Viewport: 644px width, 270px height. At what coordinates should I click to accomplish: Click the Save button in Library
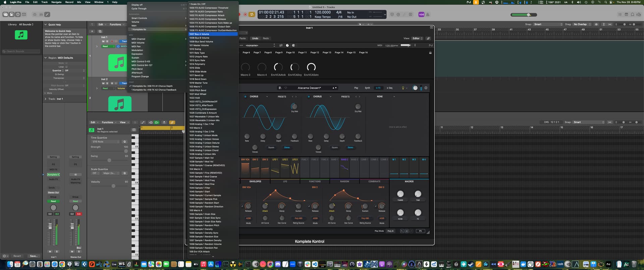(x=34, y=256)
